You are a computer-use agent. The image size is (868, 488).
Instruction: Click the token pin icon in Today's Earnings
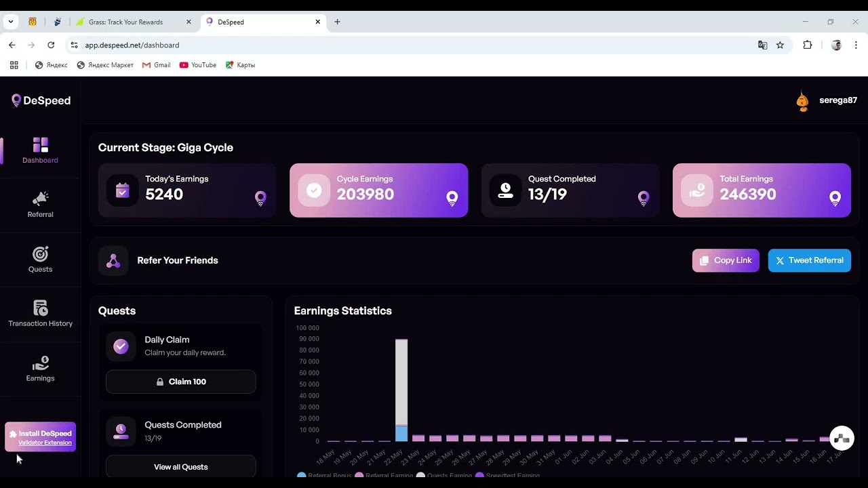tap(260, 199)
